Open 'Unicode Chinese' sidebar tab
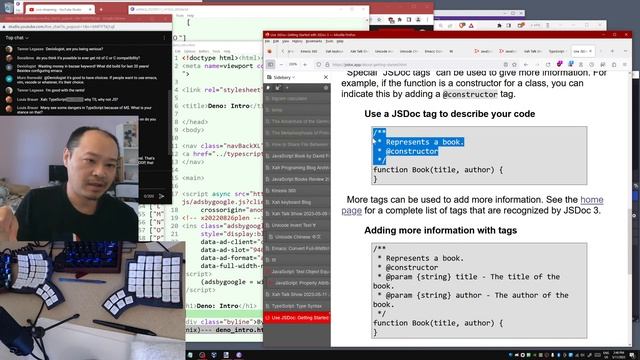Image resolution: width=640 pixels, height=360 pixels. tap(299, 237)
